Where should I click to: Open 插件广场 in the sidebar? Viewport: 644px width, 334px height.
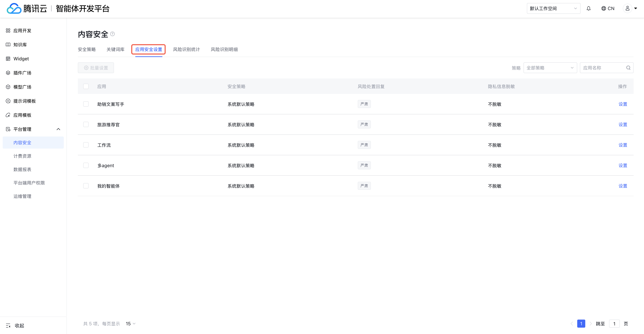22,73
